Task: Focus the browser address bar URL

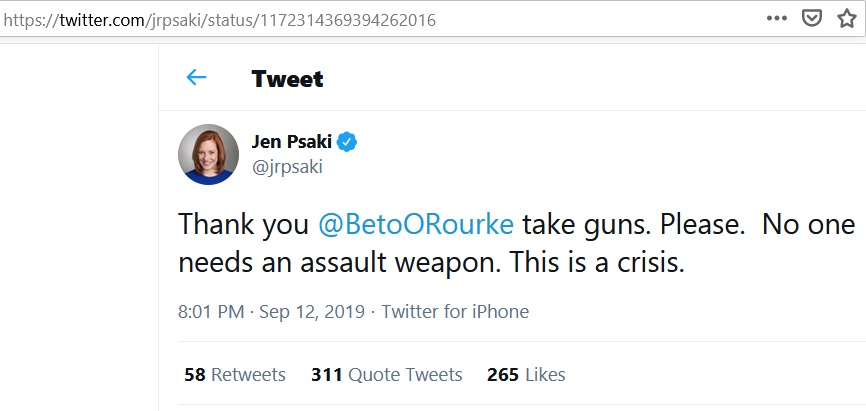Action: (x=300, y=19)
